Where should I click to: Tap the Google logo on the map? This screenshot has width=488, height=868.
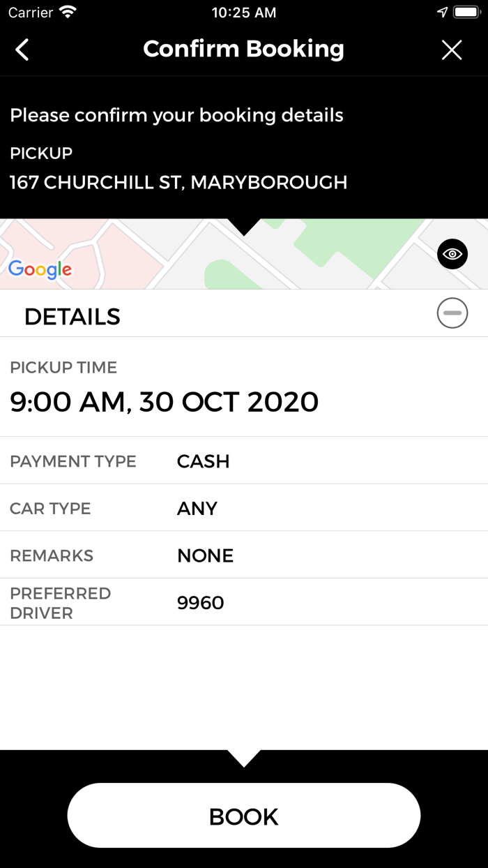coord(40,269)
